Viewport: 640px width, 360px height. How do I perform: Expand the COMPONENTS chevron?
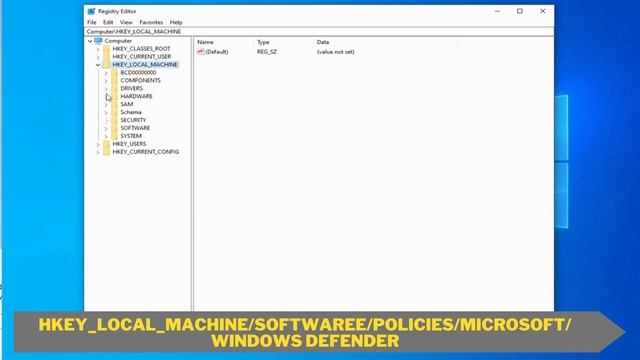pyautogui.click(x=106, y=81)
